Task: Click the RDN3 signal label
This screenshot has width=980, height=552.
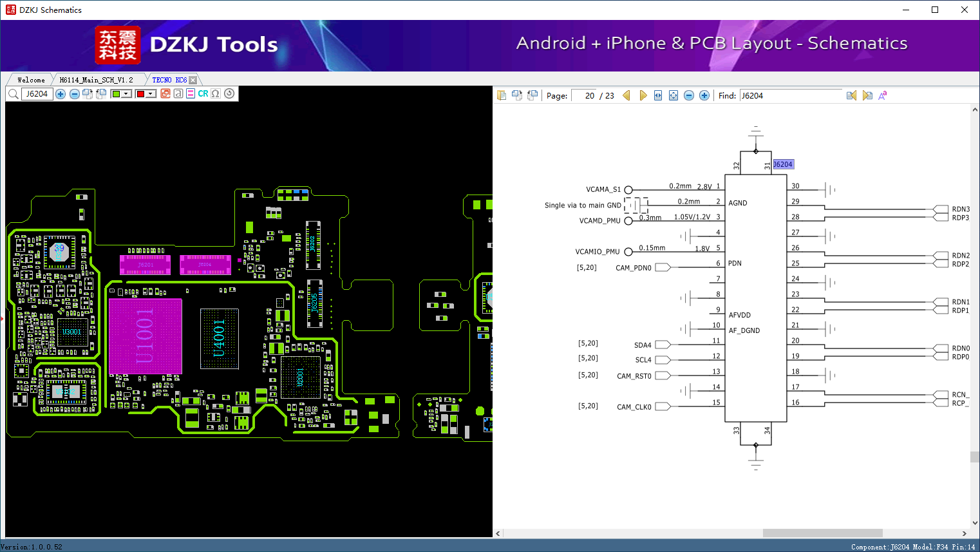Action: (x=961, y=209)
